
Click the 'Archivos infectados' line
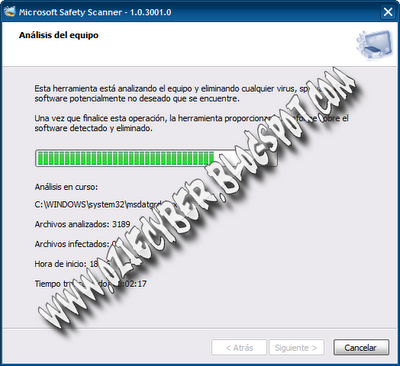coord(75,244)
